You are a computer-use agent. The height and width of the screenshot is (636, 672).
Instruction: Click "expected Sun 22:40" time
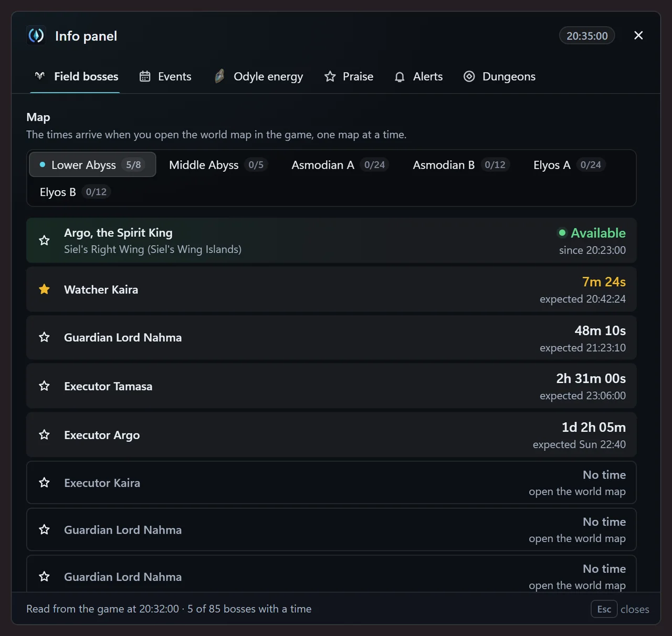point(579,444)
